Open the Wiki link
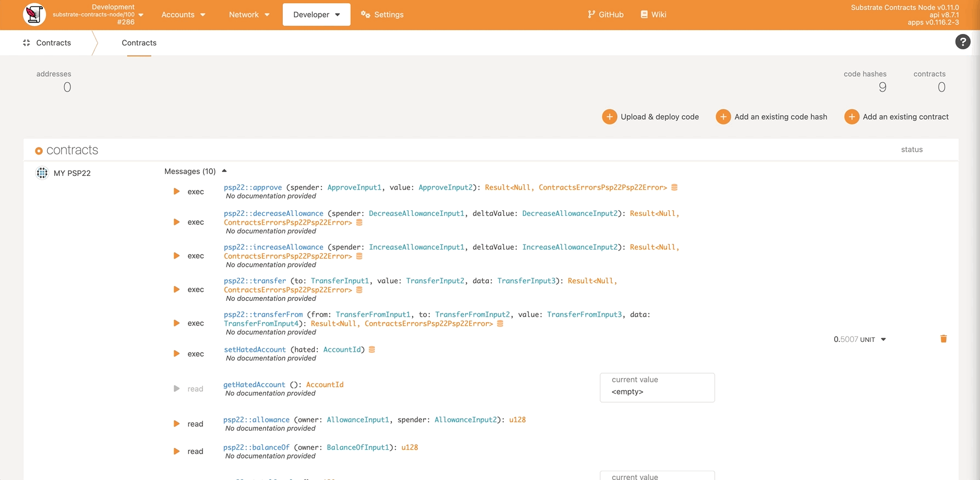 tap(653, 14)
